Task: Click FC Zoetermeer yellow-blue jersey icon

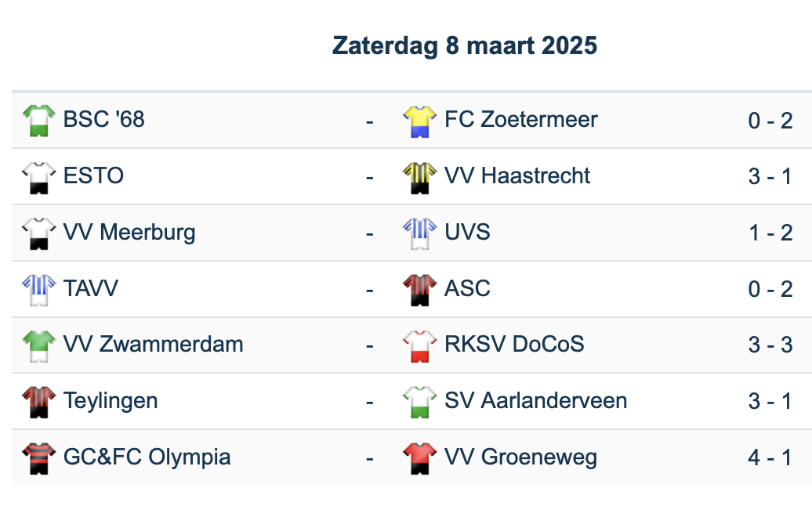Action: [x=419, y=121]
